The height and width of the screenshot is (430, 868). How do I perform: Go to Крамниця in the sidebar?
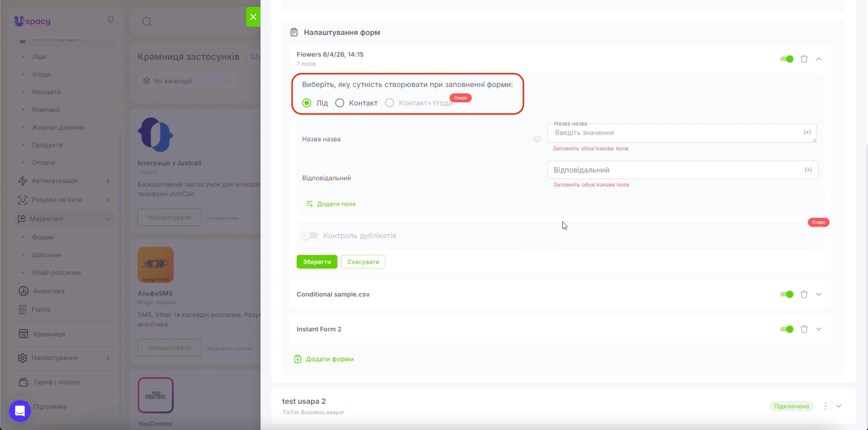click(49, 334)
